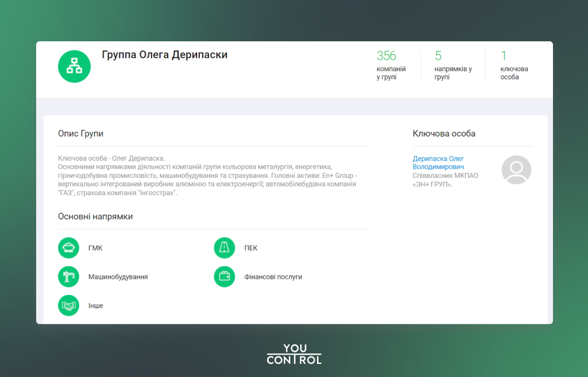The height and width of the screenshot is (377, 588).
Task: Click the Ключова особа heading
Action: click(x=444, y=134)
